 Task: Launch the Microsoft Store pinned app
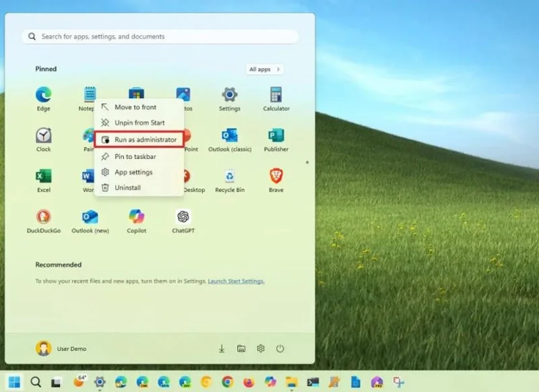[137, 93]
